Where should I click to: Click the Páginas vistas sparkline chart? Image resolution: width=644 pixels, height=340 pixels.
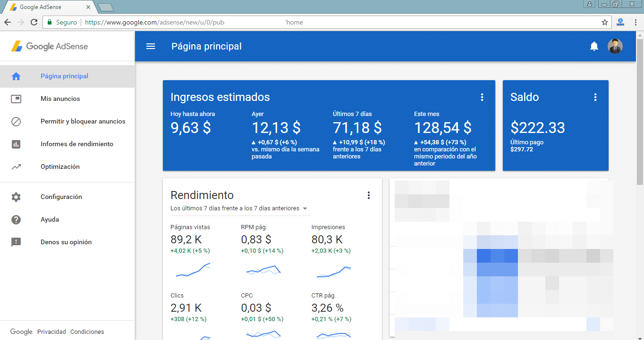[x=193, y=270]
